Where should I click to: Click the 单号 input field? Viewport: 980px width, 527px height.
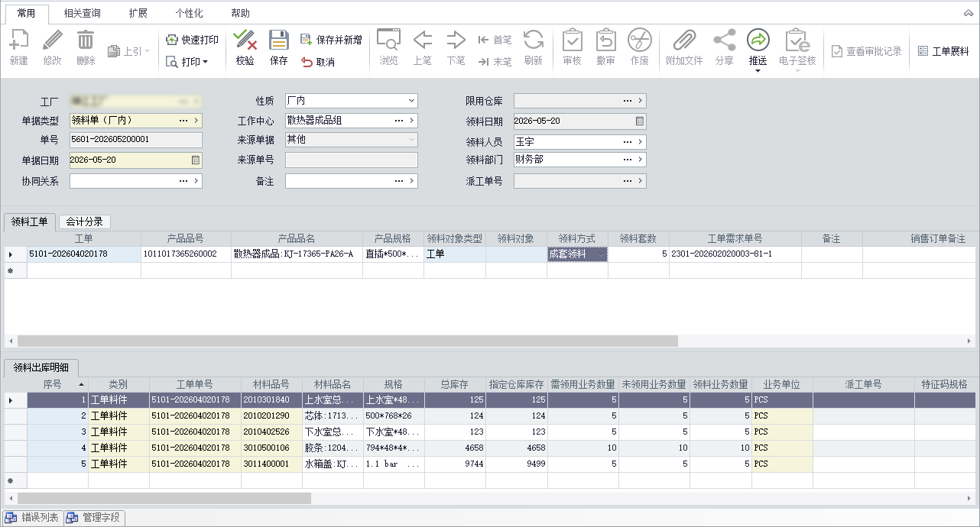click(x=136, y=140)
